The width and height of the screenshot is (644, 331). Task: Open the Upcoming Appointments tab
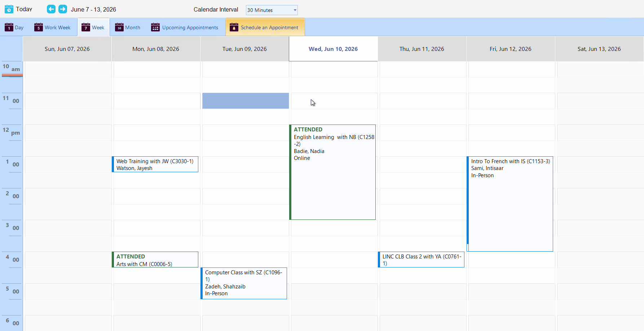click(185, 27)
